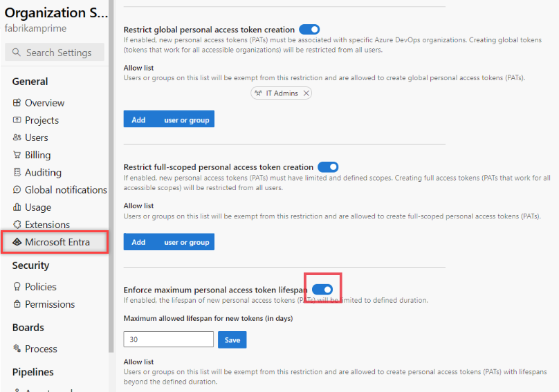Click the Process gears icon

17,348
